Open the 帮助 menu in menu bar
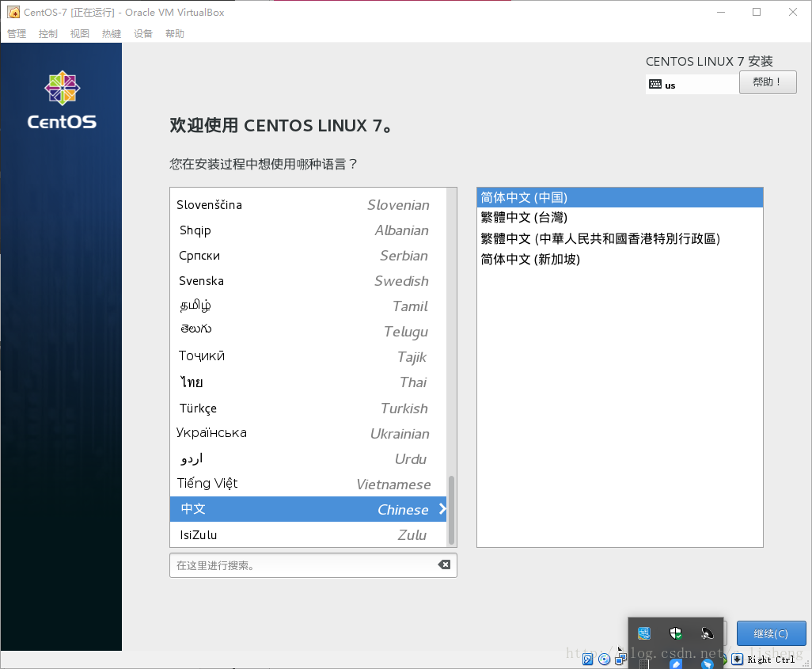Viewport: 812px width, 669px height. click(x=175, y=34)
